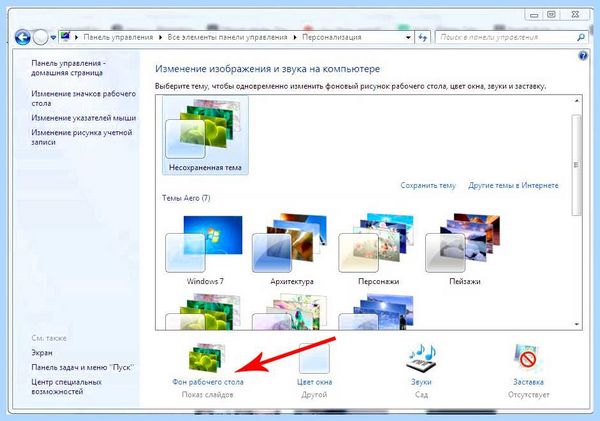600x421 pixels.
Task: Open 'Панель задач и меню Пуск' link
Action: pos(82,367)
